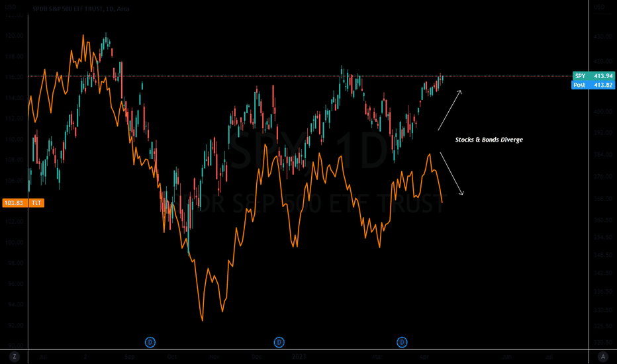Click the 348.50 value on right price axis
The width and height of the screenshot is (617, 364).
pyautogui.click(x=603, y=255)
